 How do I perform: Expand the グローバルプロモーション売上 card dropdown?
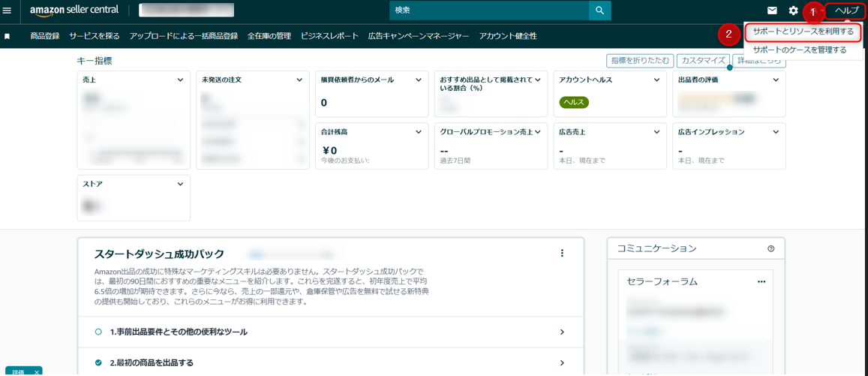(537, 132)
